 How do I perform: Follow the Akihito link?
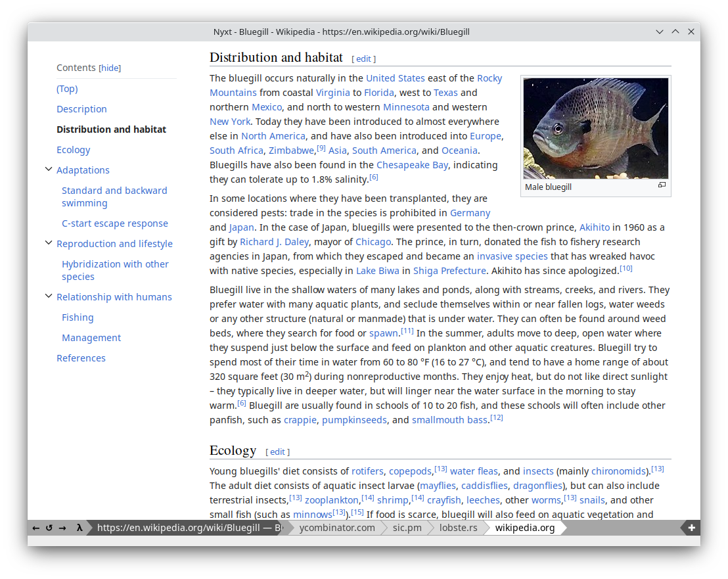click(x=594, y=227)
